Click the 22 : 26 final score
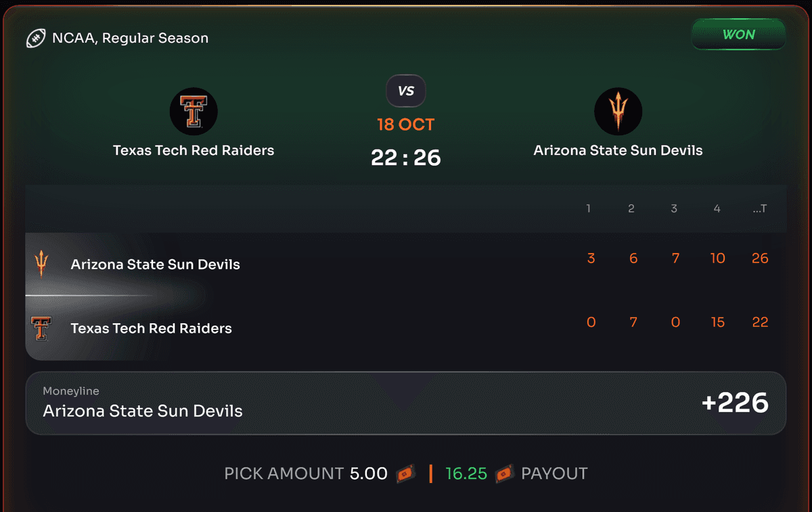Image resolution: width=812 pixels, height=512 pixels. [406, 158]
